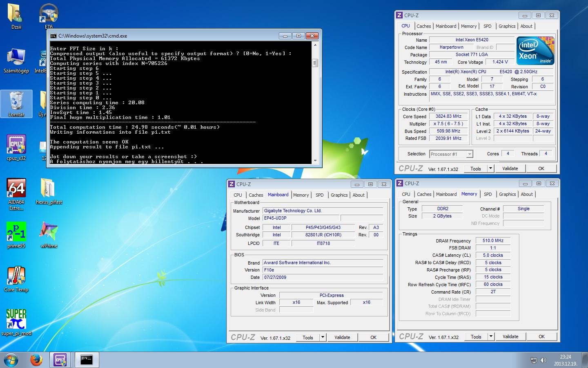
Task: Expand Tools dropdown arrow in Memory window
Action: (491, 337)
